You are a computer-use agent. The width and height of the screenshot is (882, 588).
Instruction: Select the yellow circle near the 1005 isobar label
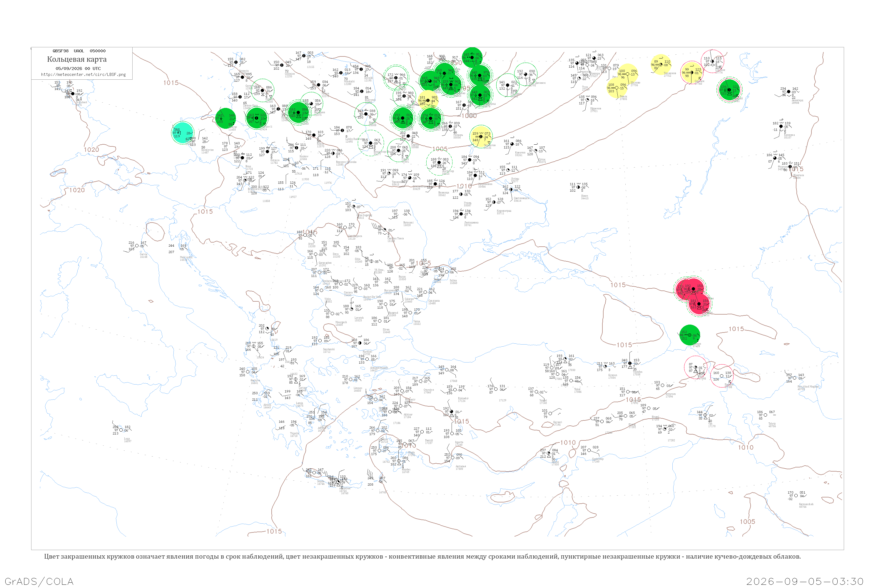(480, 136)
